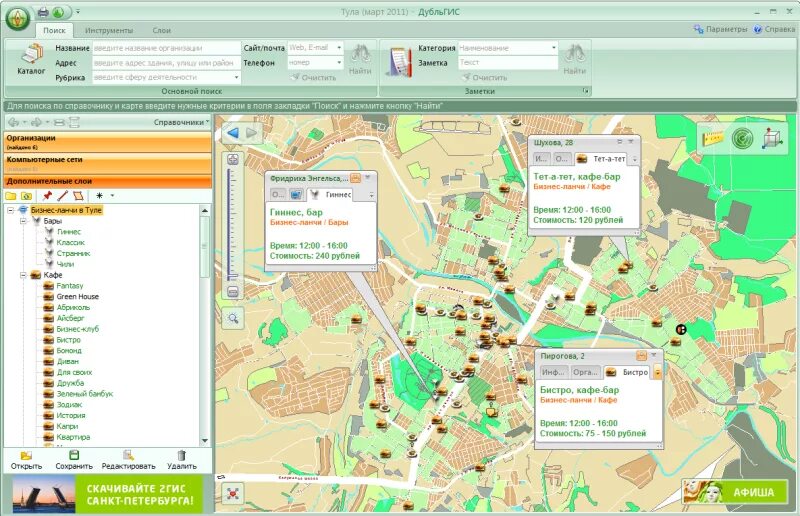Open the Телефон field dropdown arrow
The height and width of the screenshot is (516, 800).
tap(339, 62)
